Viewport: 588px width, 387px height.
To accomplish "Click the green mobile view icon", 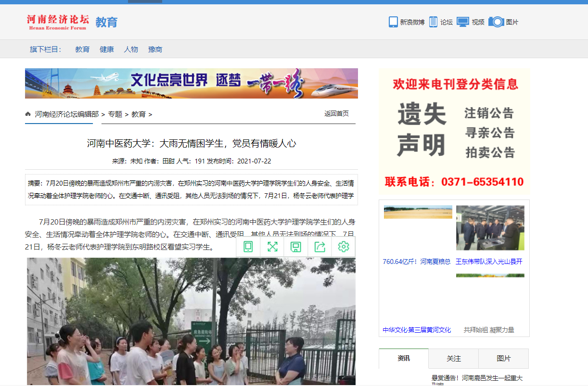I will tap(248, 247).
